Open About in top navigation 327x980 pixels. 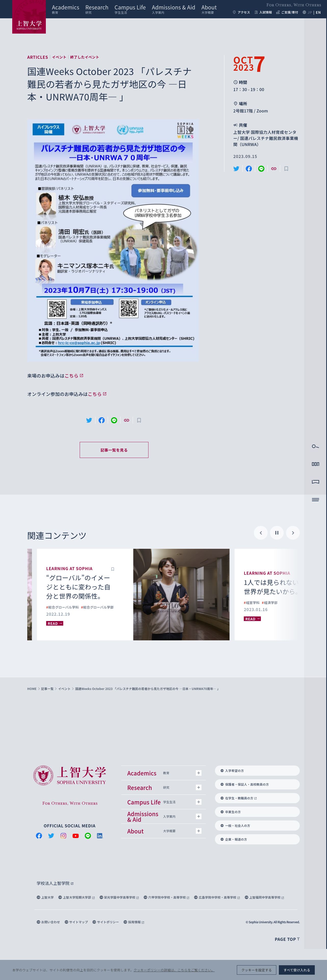pos(209,9)
